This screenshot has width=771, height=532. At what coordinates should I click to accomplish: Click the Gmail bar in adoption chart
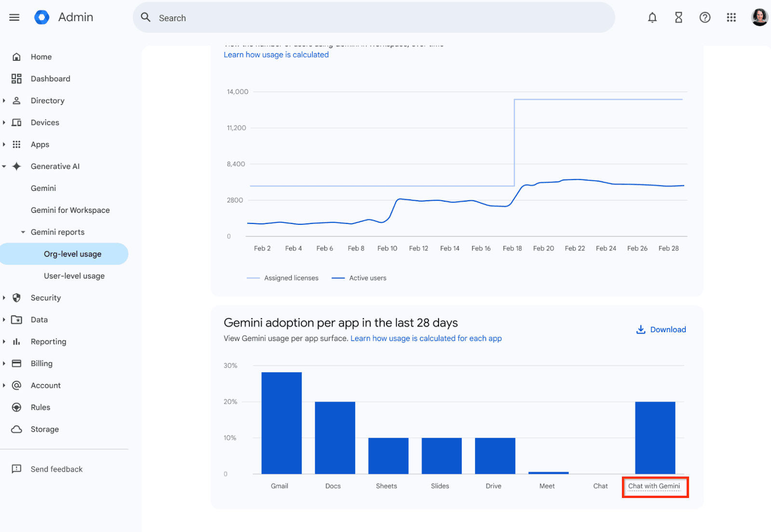(281, 423)
